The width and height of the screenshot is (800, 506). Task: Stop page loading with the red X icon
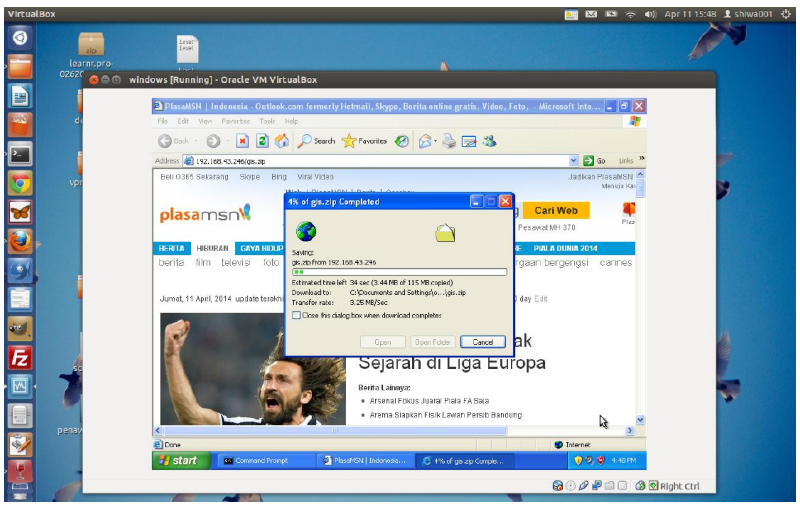(242, 141)
